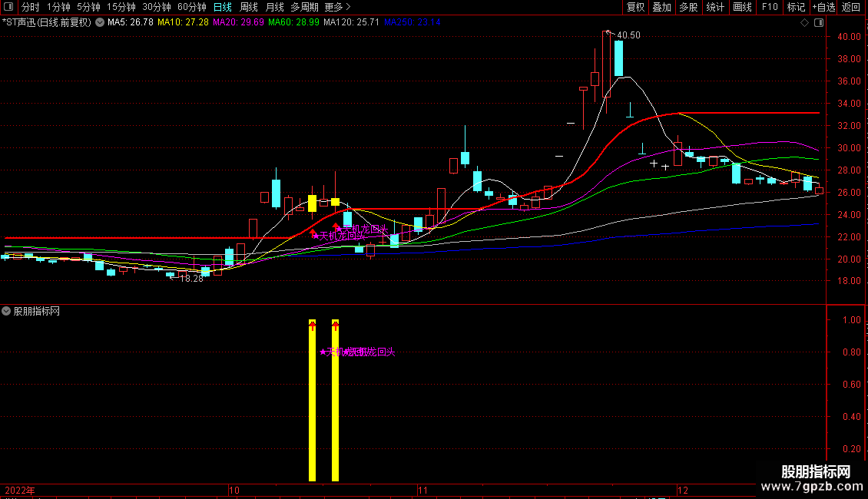Click the MA5: 26.78 indicator value
Viewport: 868px width, 499px height.
pyautogui.click(x=130, y=22)
